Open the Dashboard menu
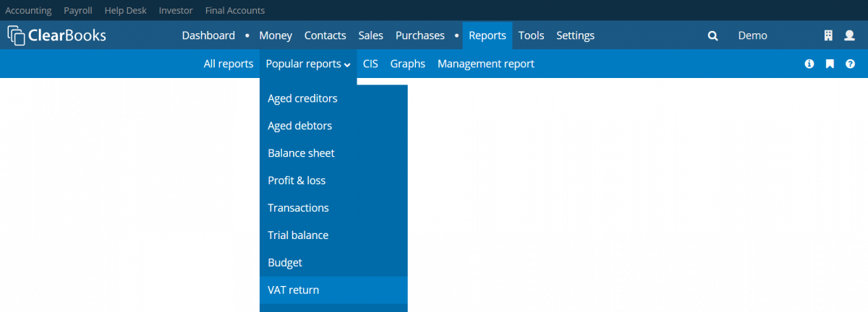The width and height of the screenshot is (868, 312). coord(208,35)
